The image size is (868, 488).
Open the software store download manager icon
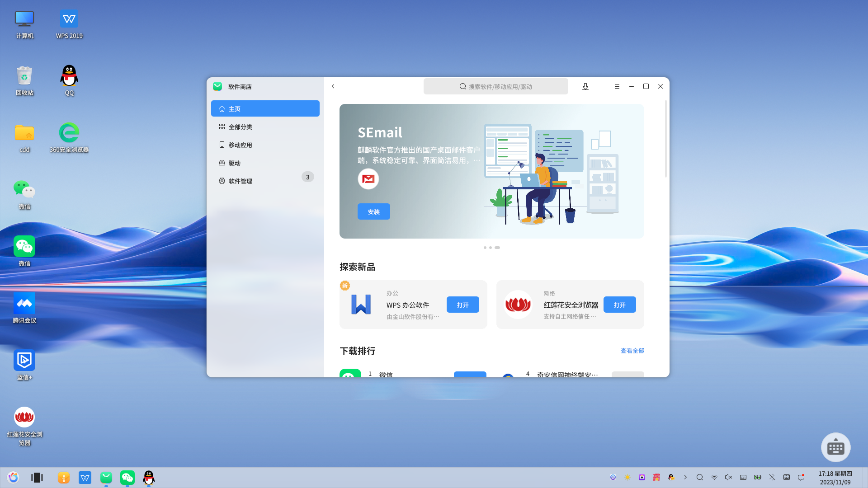pos(585,86)
